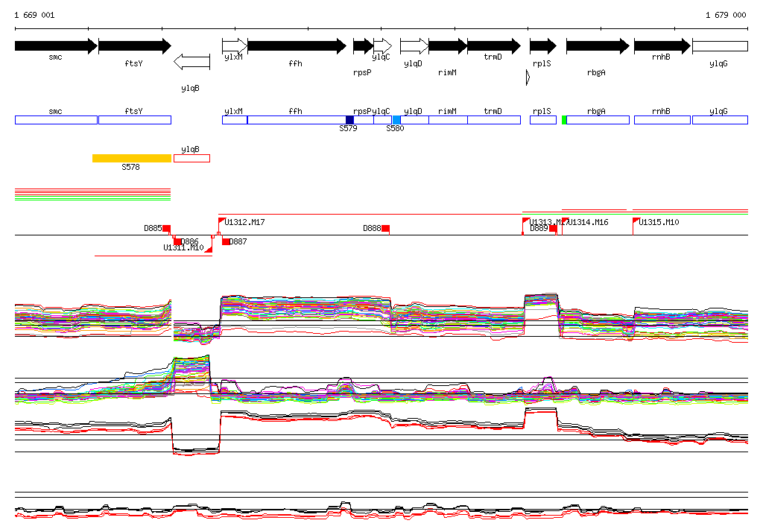Select the blue trmD annotation box
This screenshot has height=532, width=763.
click(x=494, y=120)
